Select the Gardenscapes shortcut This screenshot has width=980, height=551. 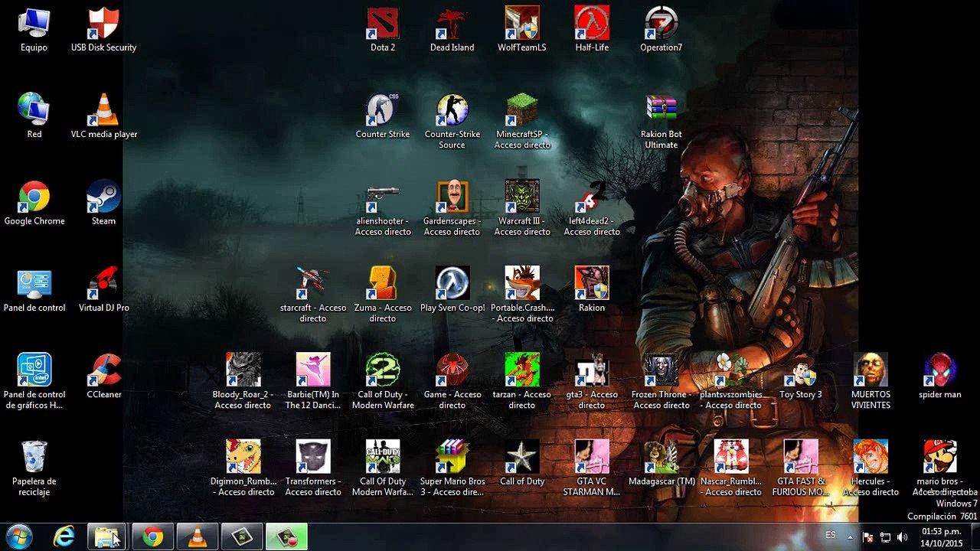tap(452, 208)
